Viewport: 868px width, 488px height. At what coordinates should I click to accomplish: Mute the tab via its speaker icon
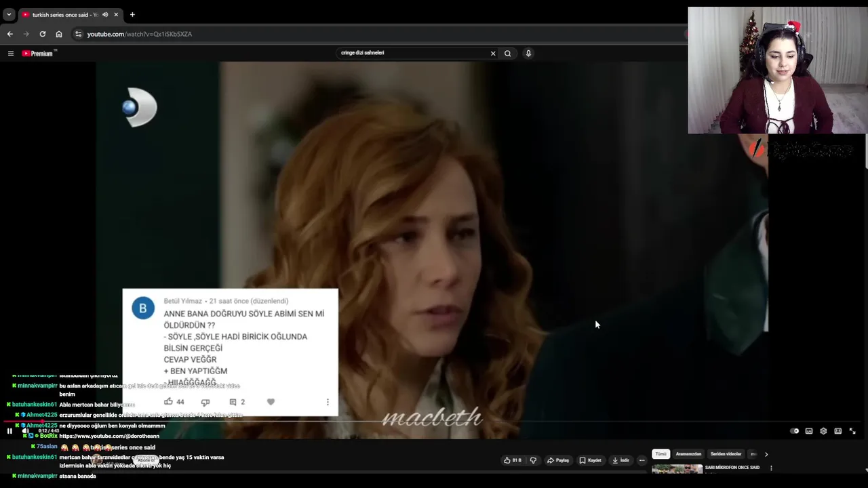105,14
